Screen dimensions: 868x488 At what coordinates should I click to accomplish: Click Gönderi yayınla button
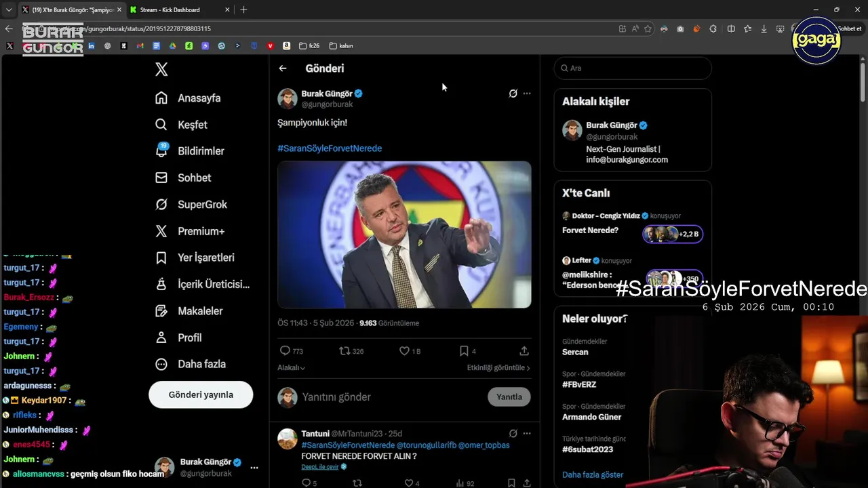click(201, 394)
